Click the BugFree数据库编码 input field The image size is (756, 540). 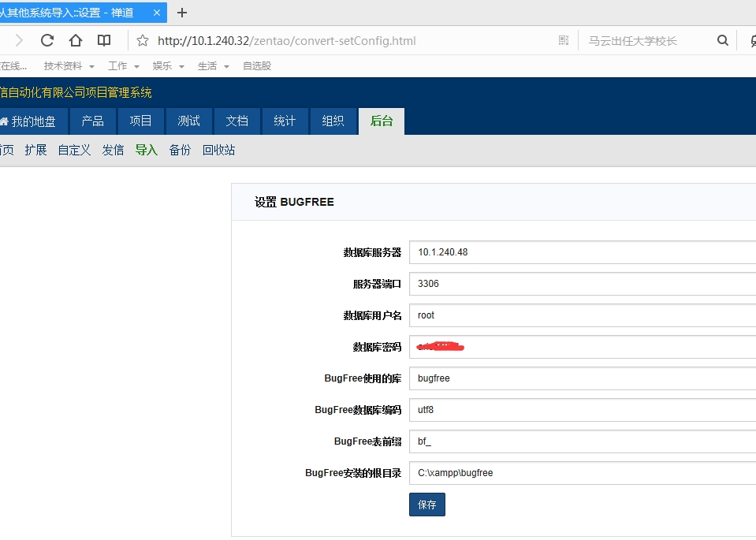(x=583, y=410)
